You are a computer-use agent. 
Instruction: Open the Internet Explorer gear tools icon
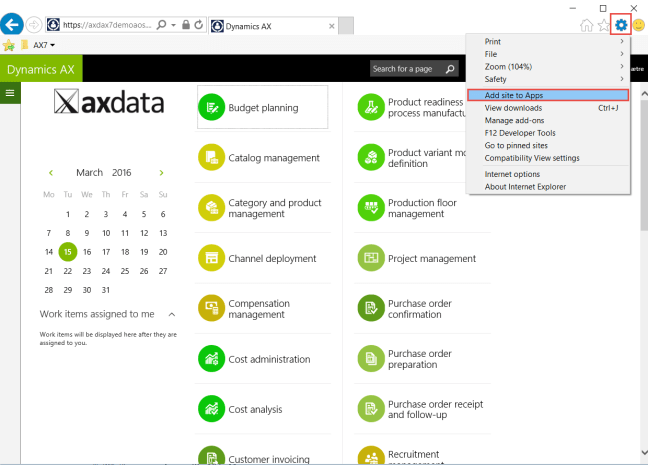click(x=621, y=24)
